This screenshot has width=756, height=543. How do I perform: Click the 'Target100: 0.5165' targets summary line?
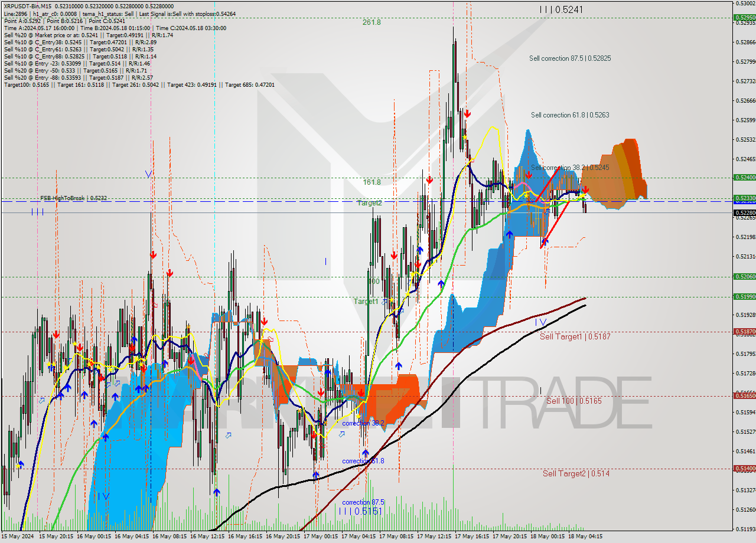[139, 85]
